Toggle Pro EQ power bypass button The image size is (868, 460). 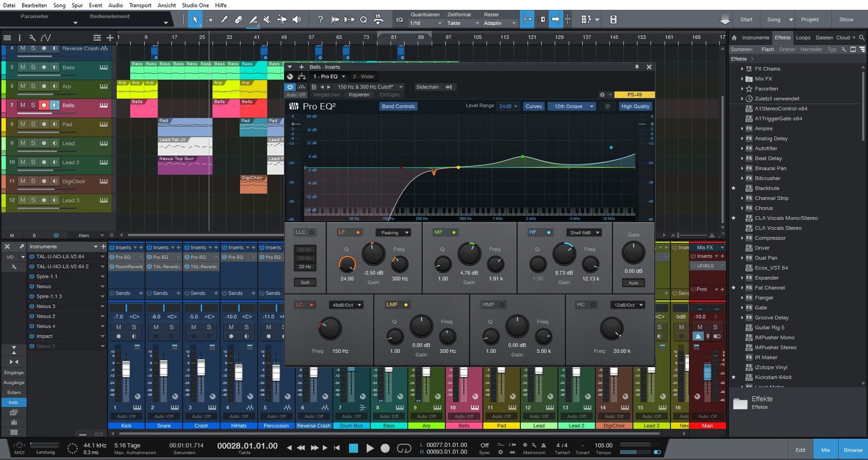(290, 87)
